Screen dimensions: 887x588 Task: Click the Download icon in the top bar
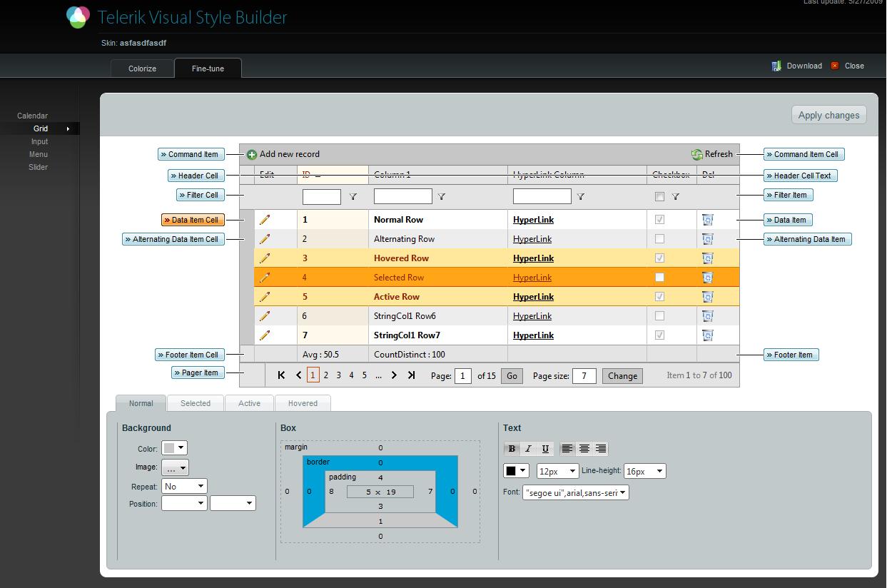click(x=776, y=66)
